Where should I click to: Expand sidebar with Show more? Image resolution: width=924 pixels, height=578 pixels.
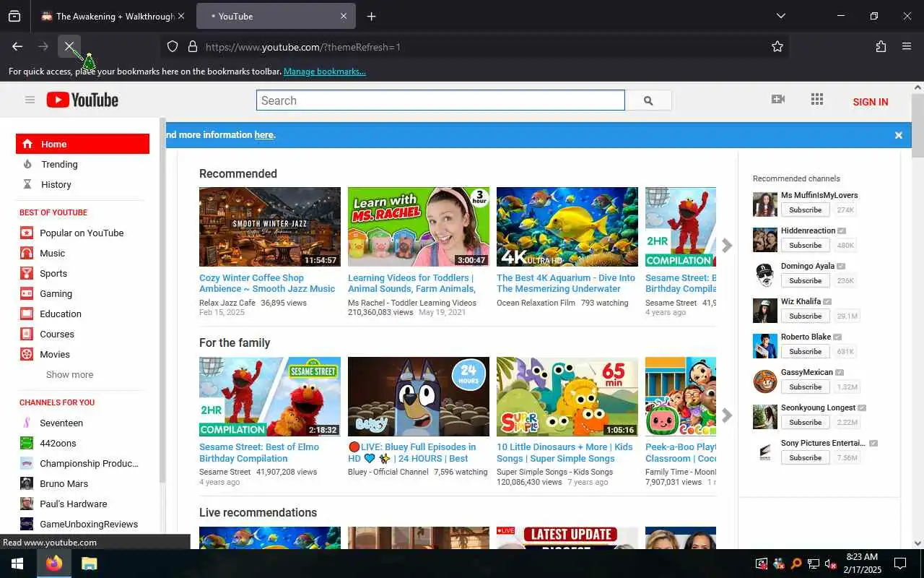click(x=69, y=374)
